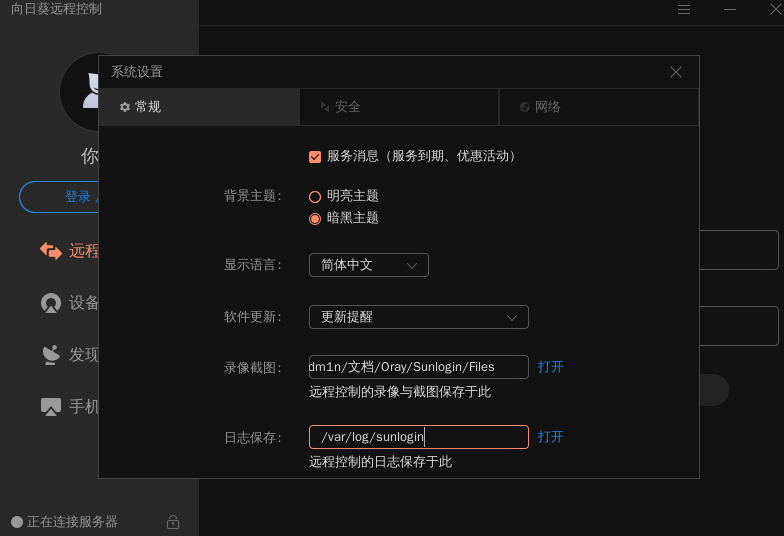Click the 录像截图 path input field
Image resolution: width=784 pixels, height=536 pixels.
[x=418, y=367]
